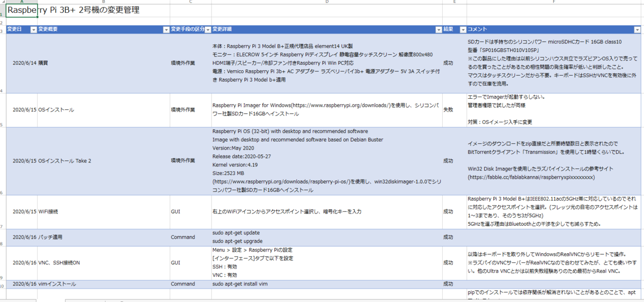
Task: Open the 変更手段の区分 filter dropdown
Action: 208,30
